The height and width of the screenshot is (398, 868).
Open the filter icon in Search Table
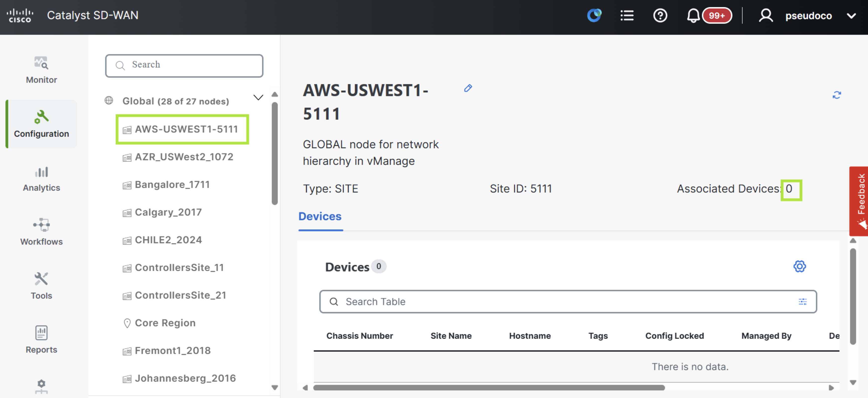tap(802, 302)
